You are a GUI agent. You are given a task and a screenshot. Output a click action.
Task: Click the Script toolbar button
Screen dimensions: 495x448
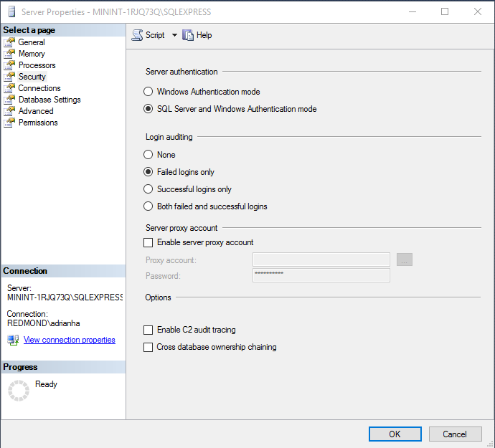[x=148, y=35]
